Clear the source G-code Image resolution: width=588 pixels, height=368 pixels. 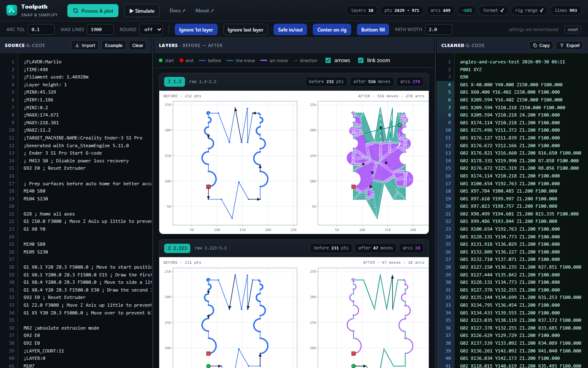138,45
